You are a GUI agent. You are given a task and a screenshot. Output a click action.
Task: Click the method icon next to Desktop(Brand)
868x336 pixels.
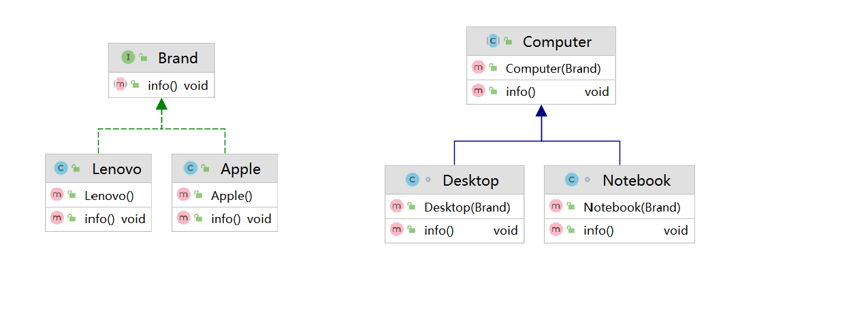tap(397, 207)
